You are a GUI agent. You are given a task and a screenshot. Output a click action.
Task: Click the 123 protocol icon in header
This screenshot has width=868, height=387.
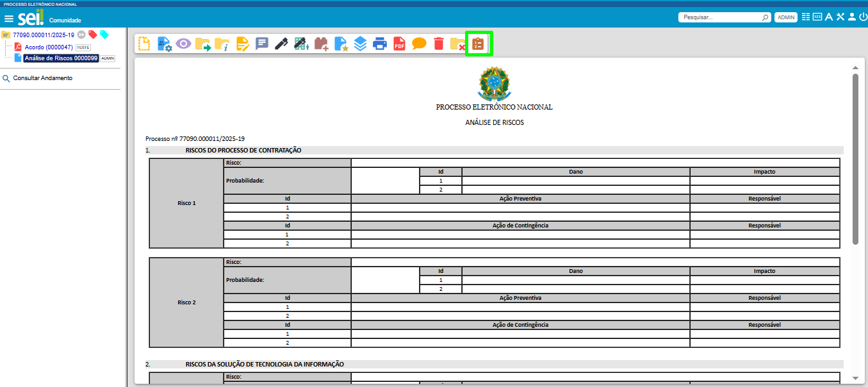[x=817, y=17]
